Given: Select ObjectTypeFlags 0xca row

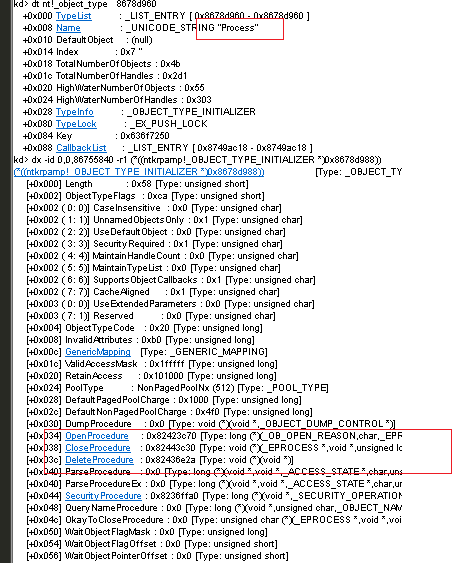Looking at the screenshot, I should 145,196.
